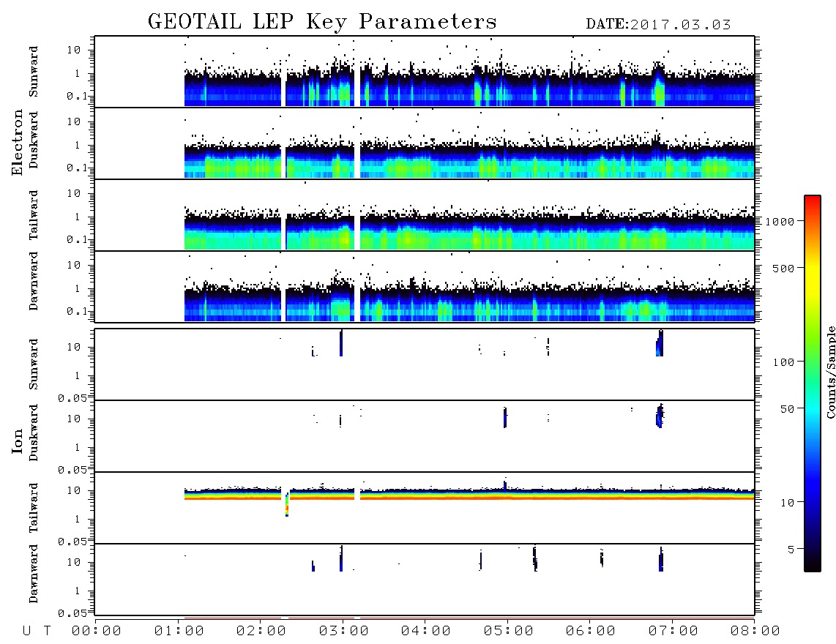Click the 03:00 time tick label
The image size is (836, 644).
click(x=344, y=632)
